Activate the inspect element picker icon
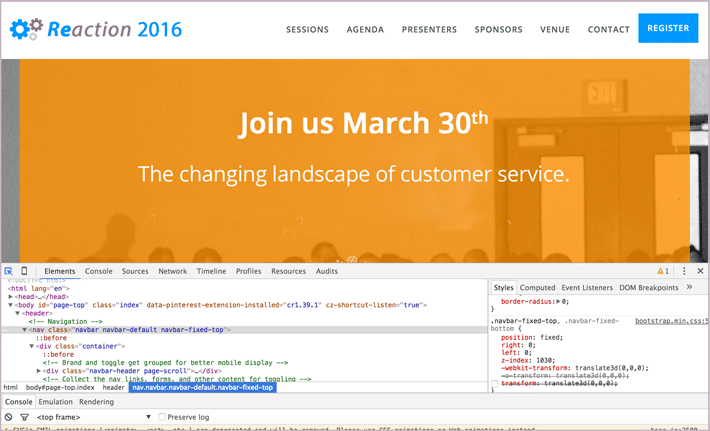The width and height of the screenshot is (710, 431). 9,271
